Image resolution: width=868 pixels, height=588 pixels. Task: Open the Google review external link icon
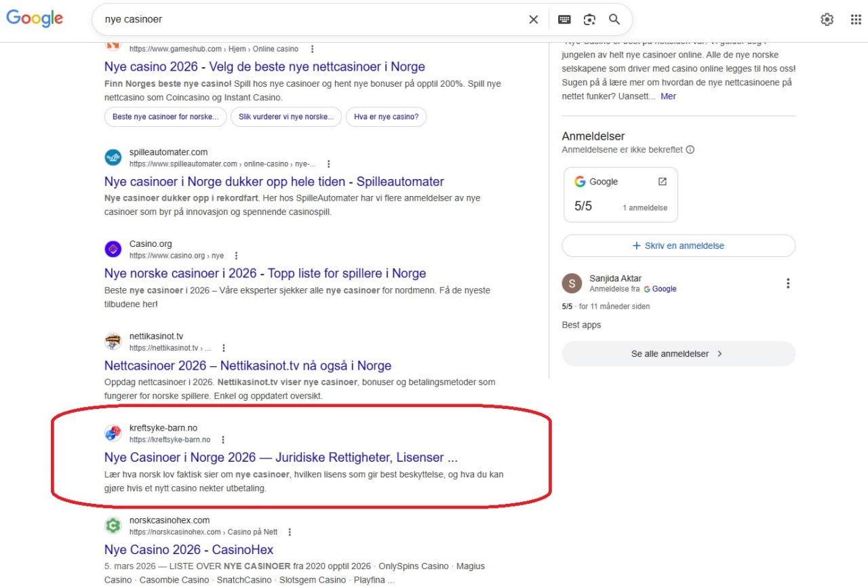click(x=663, y=182)
